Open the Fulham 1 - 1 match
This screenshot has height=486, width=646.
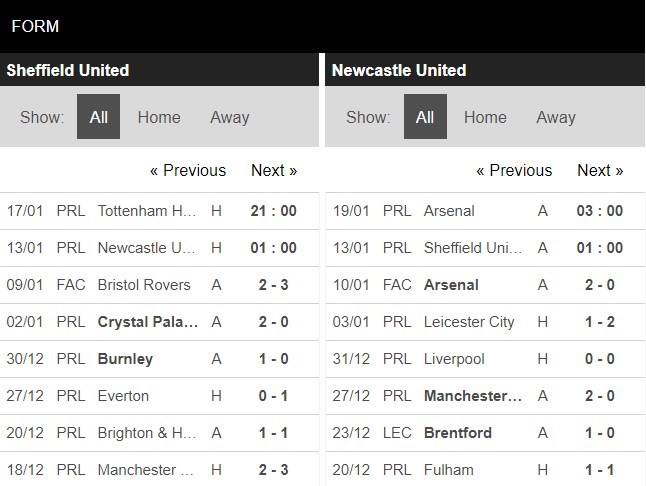click(x=485, y=469)
